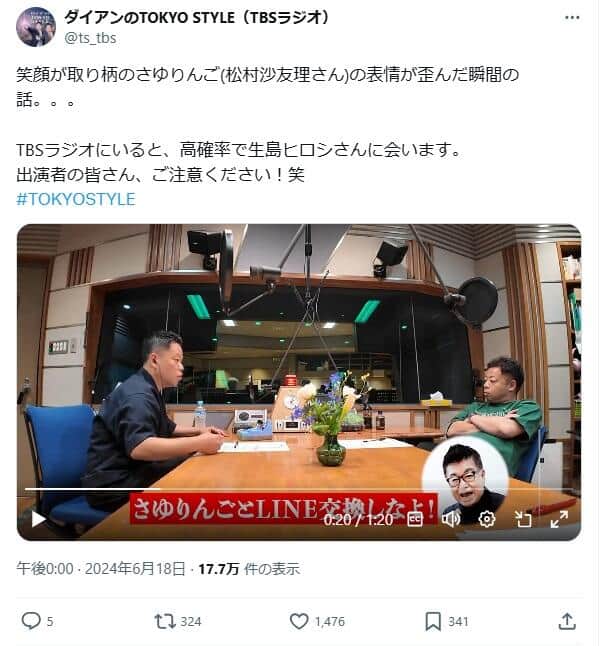Click the account profile avatar

click(x=36, y=27)
